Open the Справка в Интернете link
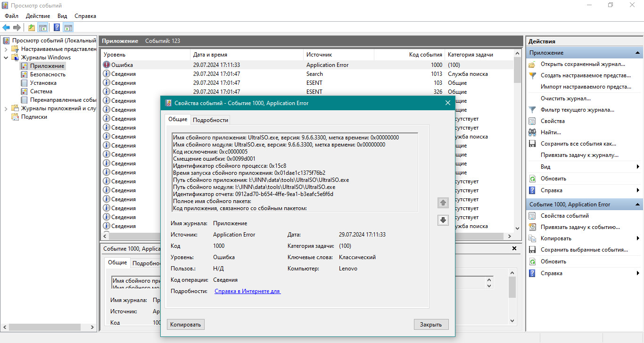This screenshot has height=343, width=644. point(248,291)
